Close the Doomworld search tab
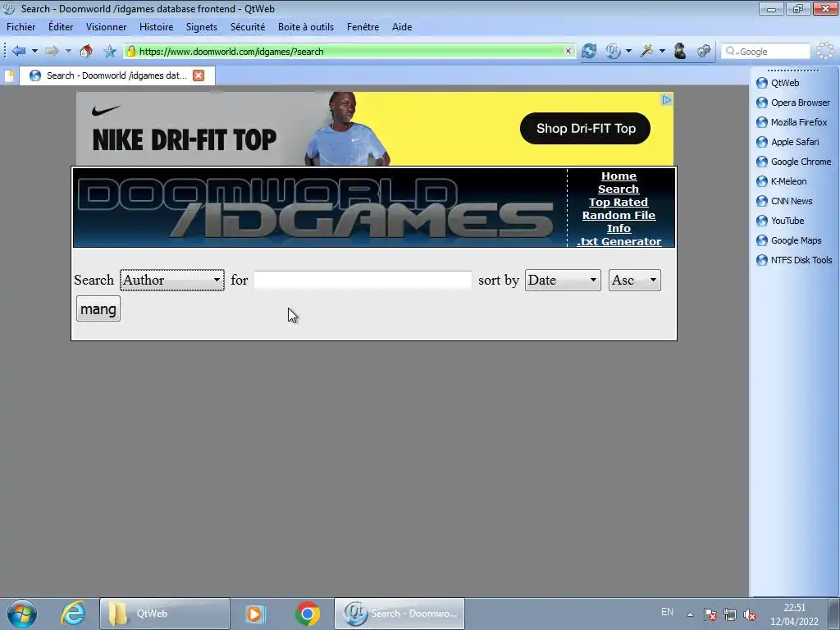Screen dimensions: 840x630 [x=199, y=75]
